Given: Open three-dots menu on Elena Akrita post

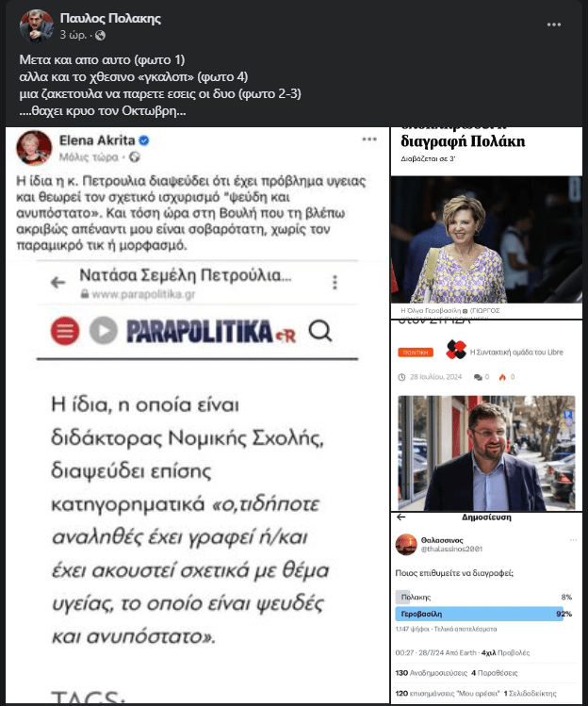Looking at the screenshot, I should click(369, 140).
